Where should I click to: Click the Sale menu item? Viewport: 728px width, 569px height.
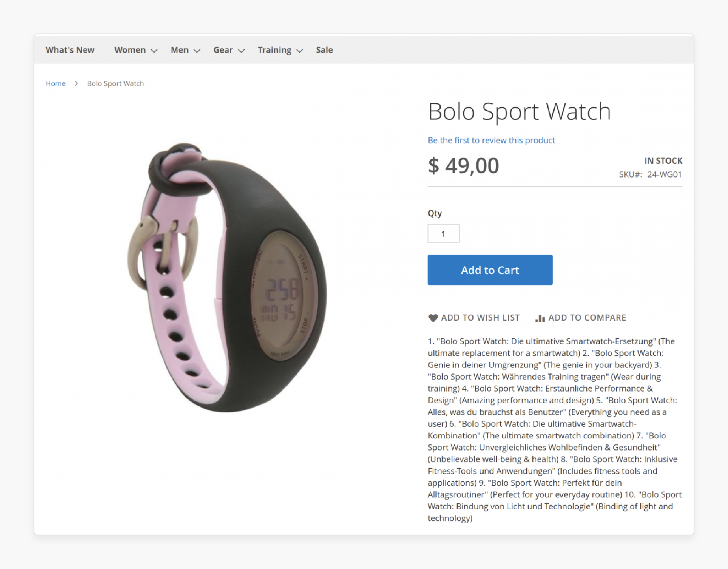[x=325, y=50]
